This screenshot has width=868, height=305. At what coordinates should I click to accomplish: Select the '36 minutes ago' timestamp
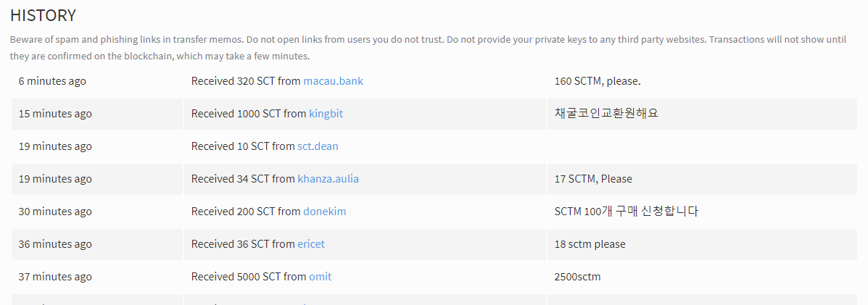55,244
